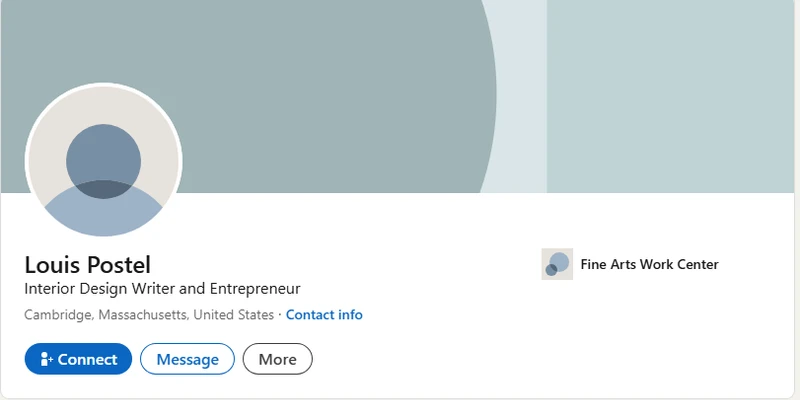The image size is (800, 400).
Task: Open a Message to Louis Postel
Action: 187,359
